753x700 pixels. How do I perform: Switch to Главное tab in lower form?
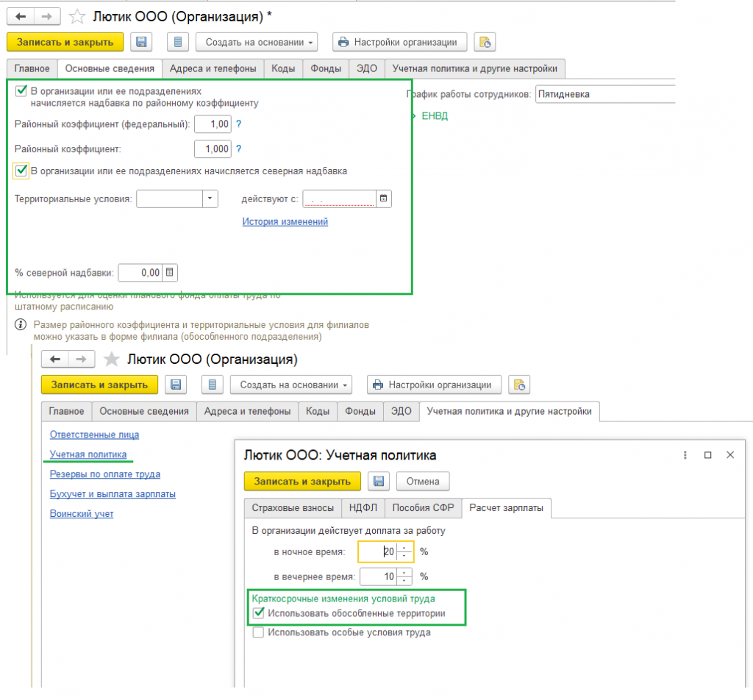click(66, 412)
